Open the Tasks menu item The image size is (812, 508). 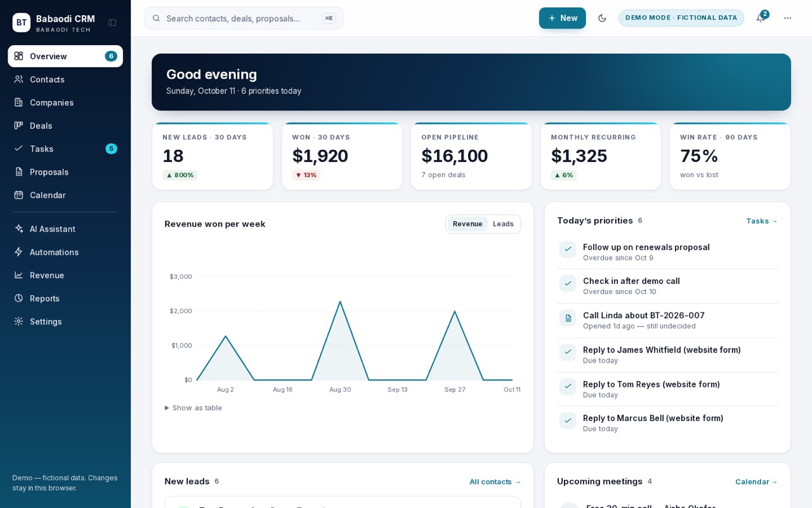(65, 149)
